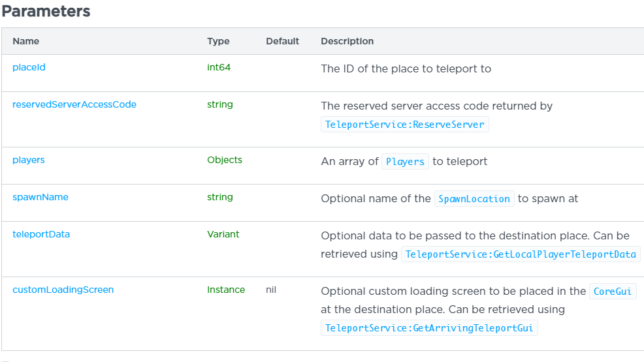Open TeleportService:GetArrivingTeleportGui link

[429, 328]
